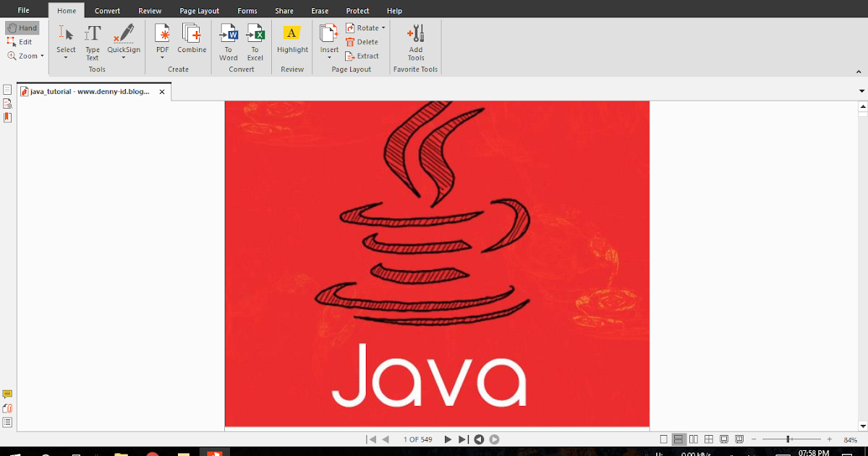Click Extract pages button
868x456 pixels.
[x=362, y=56]
